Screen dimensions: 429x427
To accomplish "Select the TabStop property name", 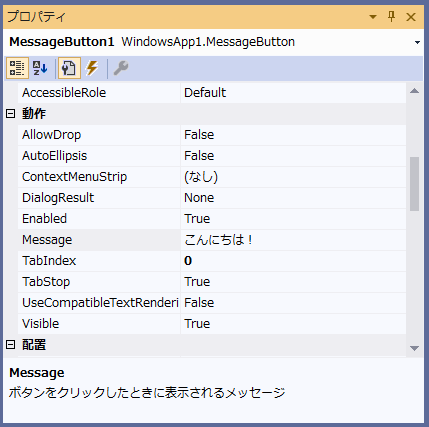I will click(x=46, y=282).
